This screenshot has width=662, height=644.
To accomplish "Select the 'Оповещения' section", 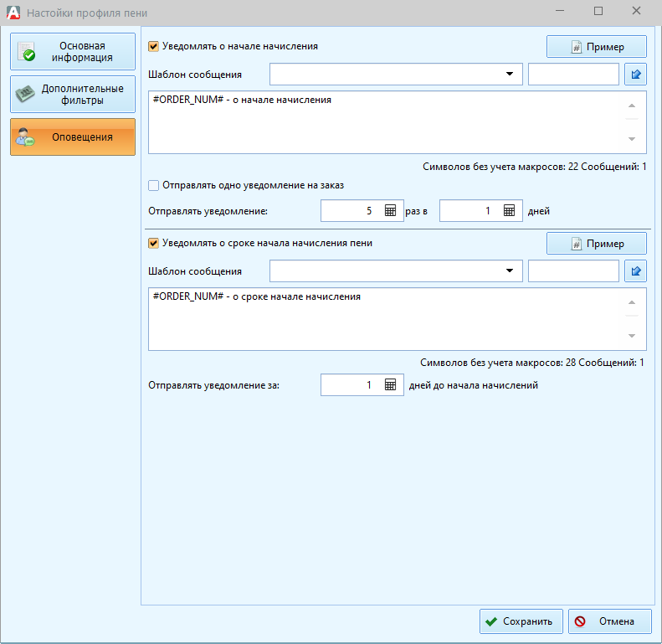I will point(73,137).
